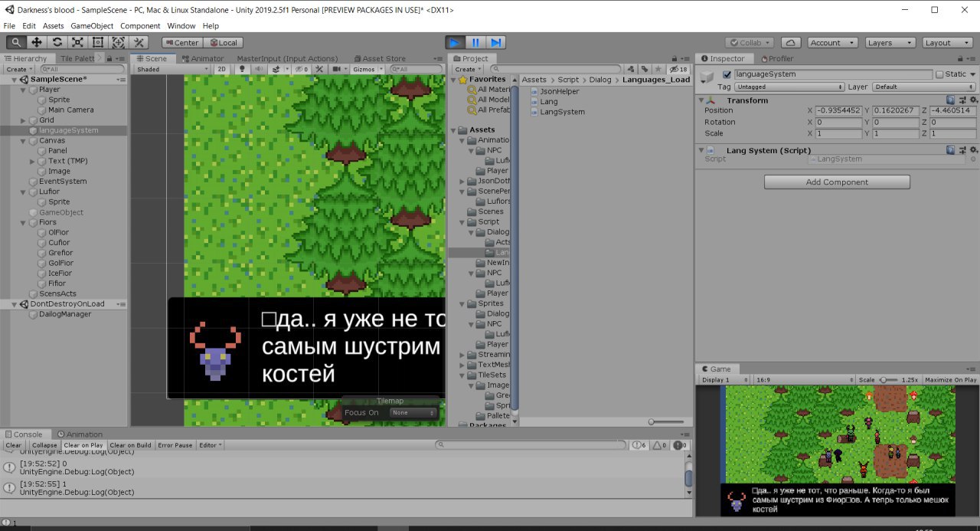Toggle scene lighting bulb icon

click(242, 69)
